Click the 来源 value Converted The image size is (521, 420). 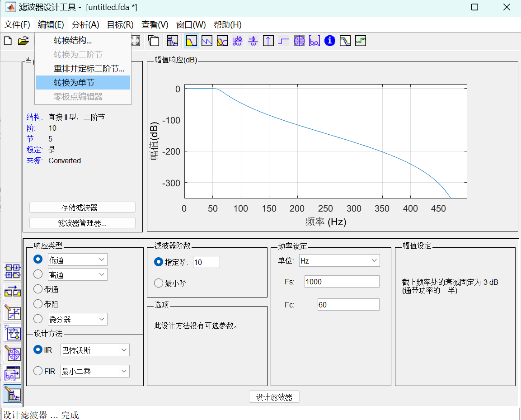click(x=65, y=160)
